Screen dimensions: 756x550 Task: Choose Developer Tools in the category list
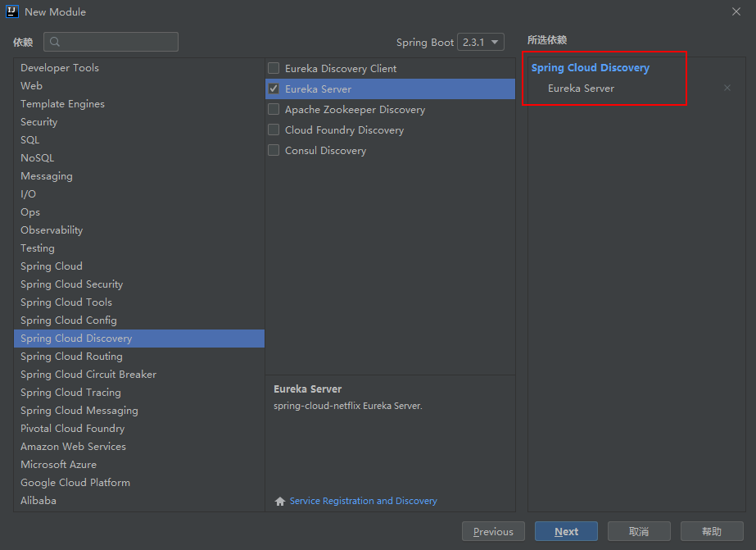pos(60,68)
